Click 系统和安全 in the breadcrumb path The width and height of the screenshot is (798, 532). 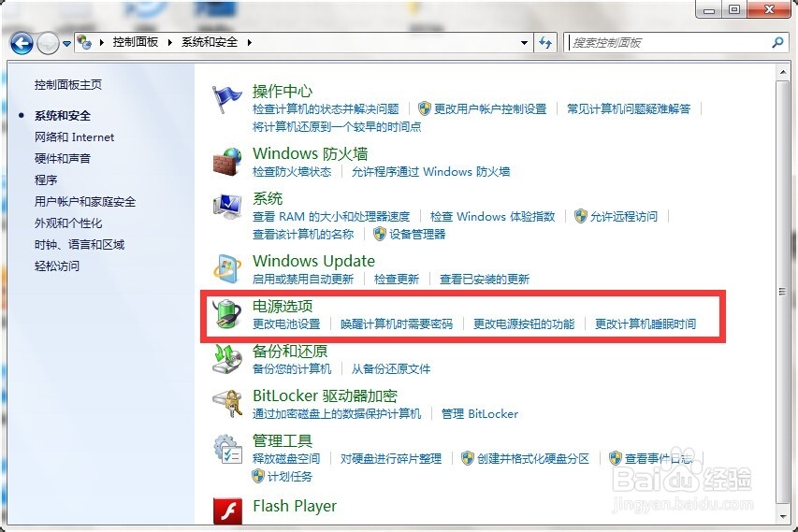point(210,42)
